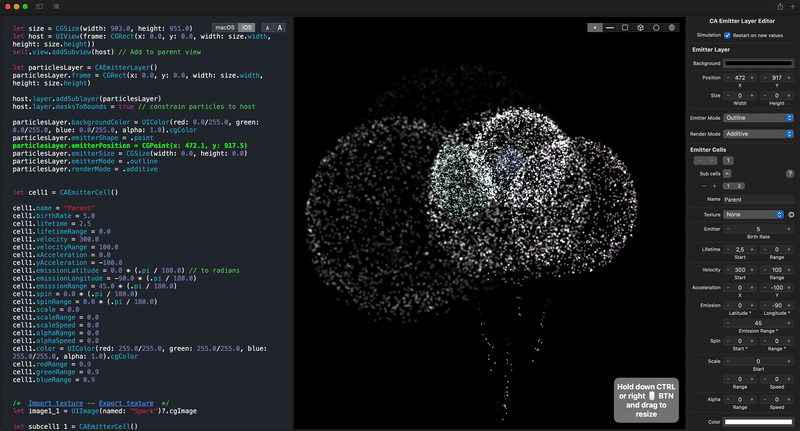
Task: Pick the sphere emitter shape icon
Action: coord(672,28)
